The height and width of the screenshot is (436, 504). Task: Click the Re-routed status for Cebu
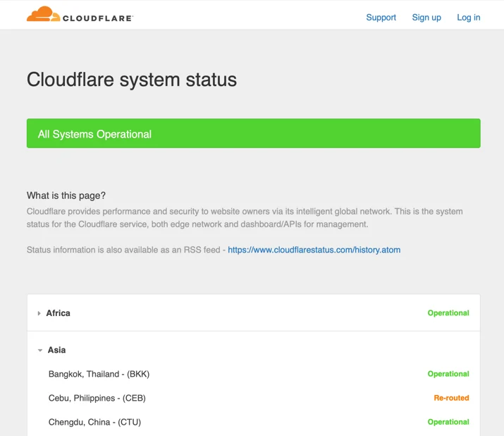(451, 398)
